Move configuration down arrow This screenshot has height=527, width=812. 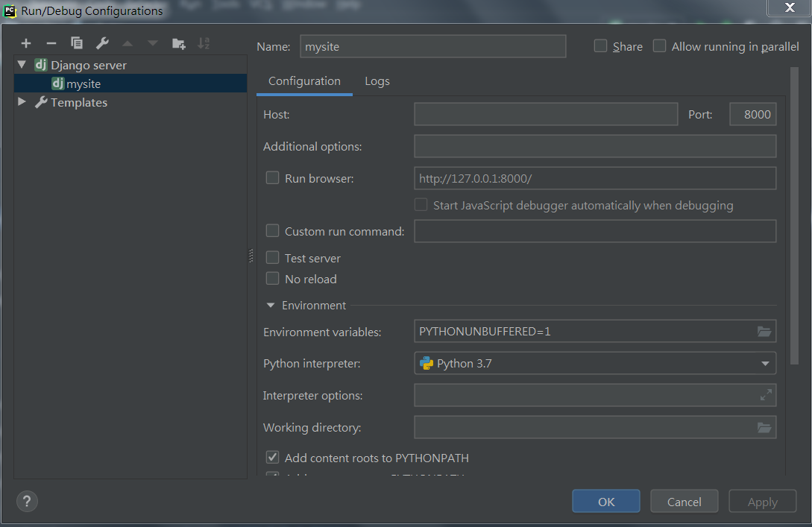pyautogui.click(x=153, y=43)
